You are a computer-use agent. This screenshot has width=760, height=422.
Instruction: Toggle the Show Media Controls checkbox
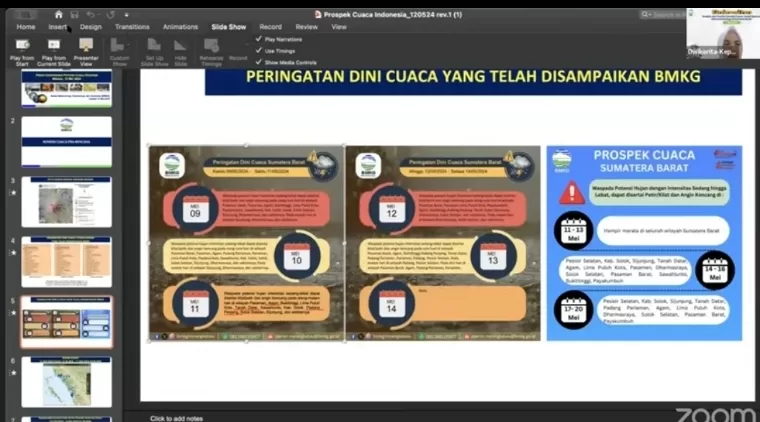click(259, 62)
